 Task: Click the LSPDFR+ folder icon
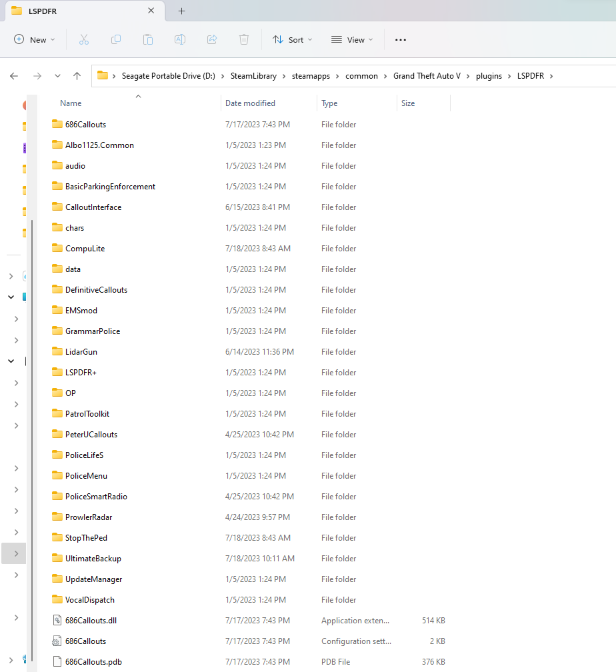[x=57, y=372]
